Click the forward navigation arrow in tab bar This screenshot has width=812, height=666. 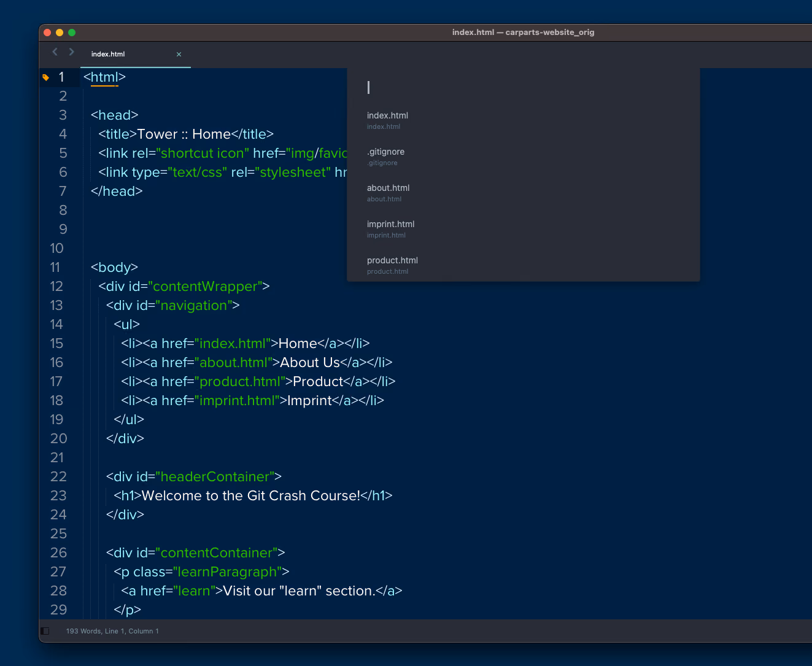click(x=71, y=52)
